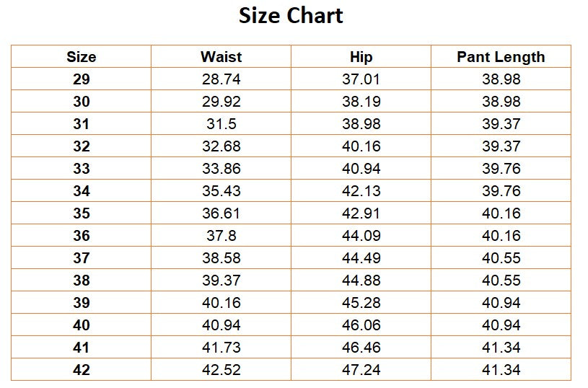
Task: Click the Size Chart title
Action: [x=291, y=16]
